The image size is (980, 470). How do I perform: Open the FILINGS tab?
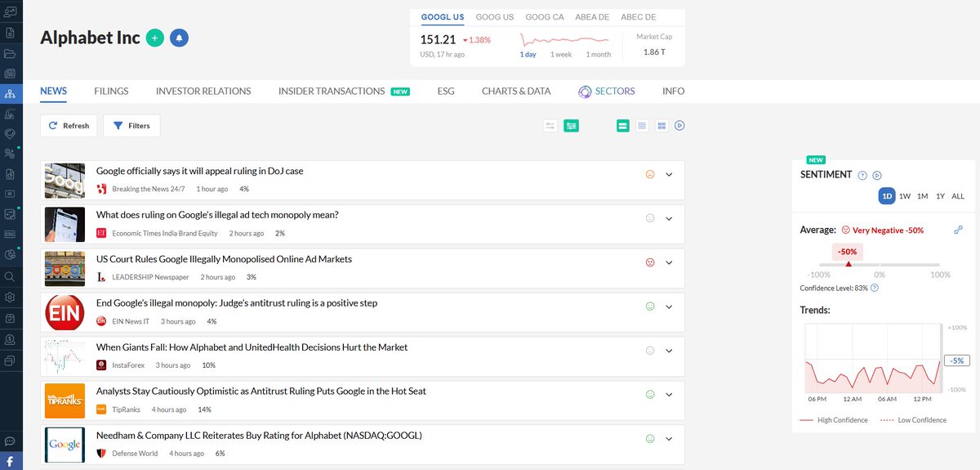click(111, 91)
